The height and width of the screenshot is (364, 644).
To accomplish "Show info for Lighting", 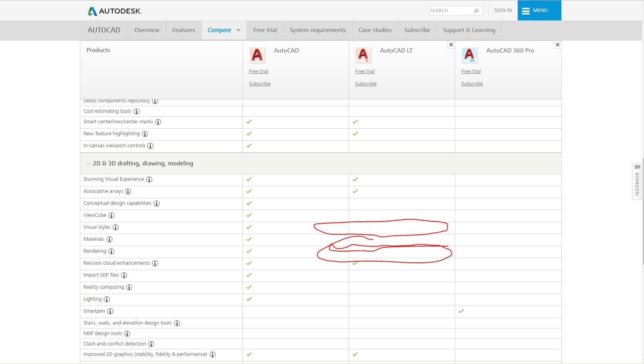I will (107, 299).
